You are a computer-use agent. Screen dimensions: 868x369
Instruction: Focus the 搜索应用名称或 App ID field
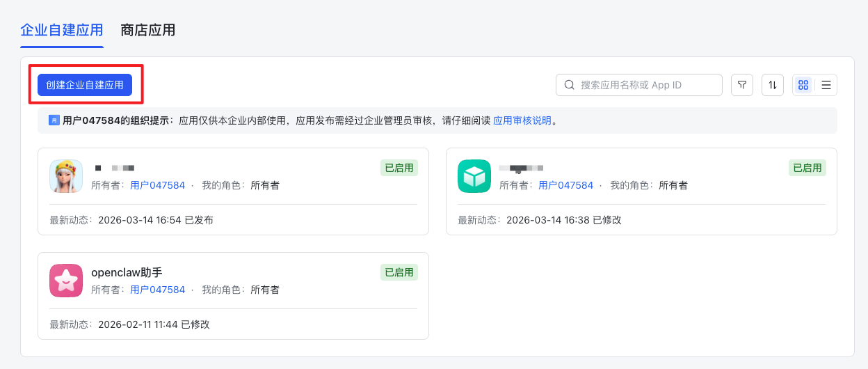tap(647, 85)
